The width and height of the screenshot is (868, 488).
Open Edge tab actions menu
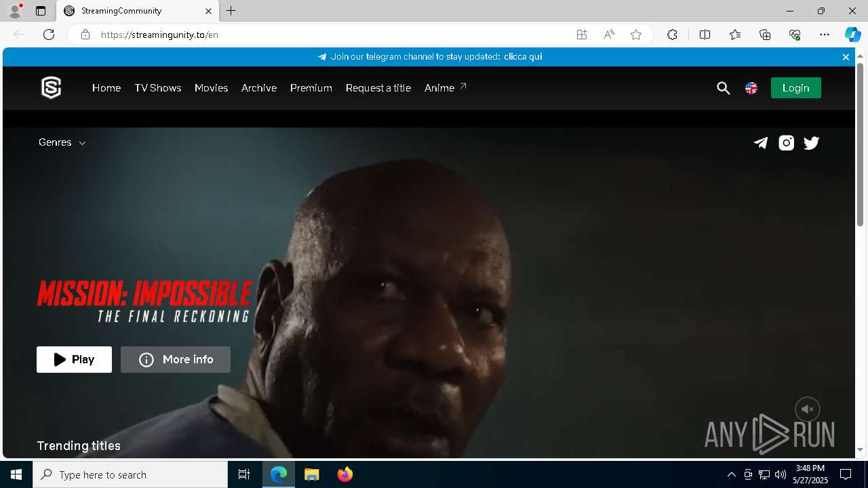[41, 11]
